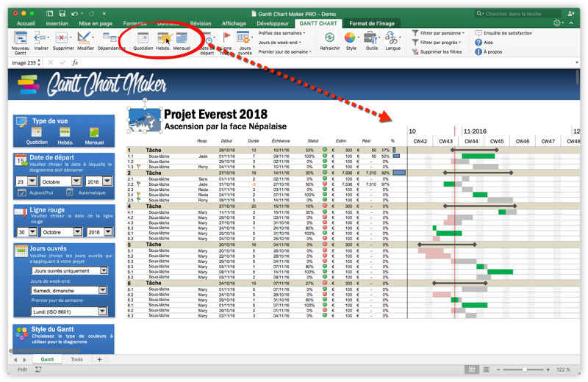588x382 pixels.
Task: Open Format de l'image tab
Action: pos(372,24)
